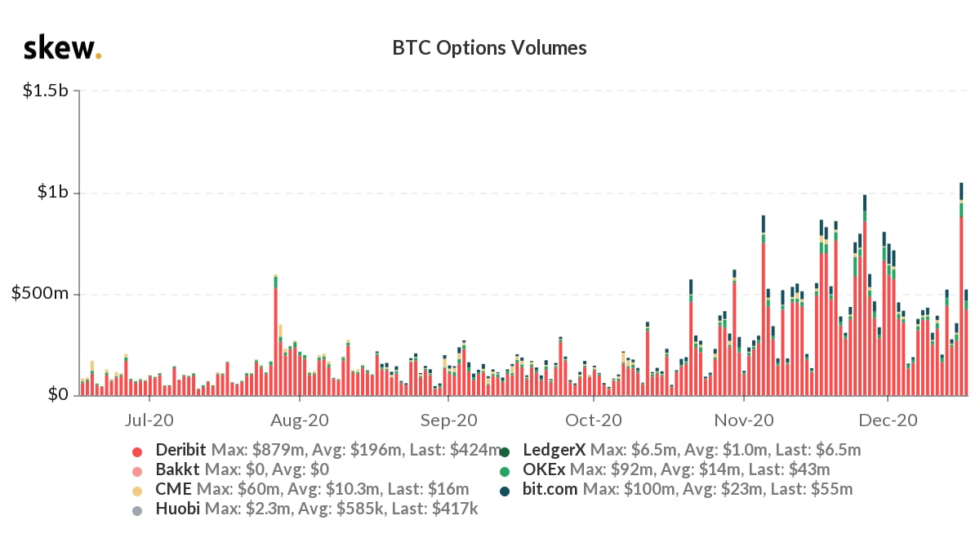The width and height of the screenshot is (980, 547).
Task: Click the Bakkt pink legend dot
Action: [137, 470]
